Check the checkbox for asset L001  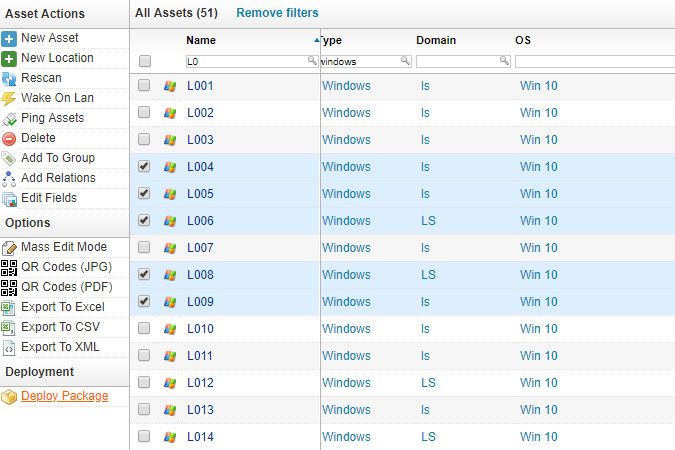click(x=145, y=86)
